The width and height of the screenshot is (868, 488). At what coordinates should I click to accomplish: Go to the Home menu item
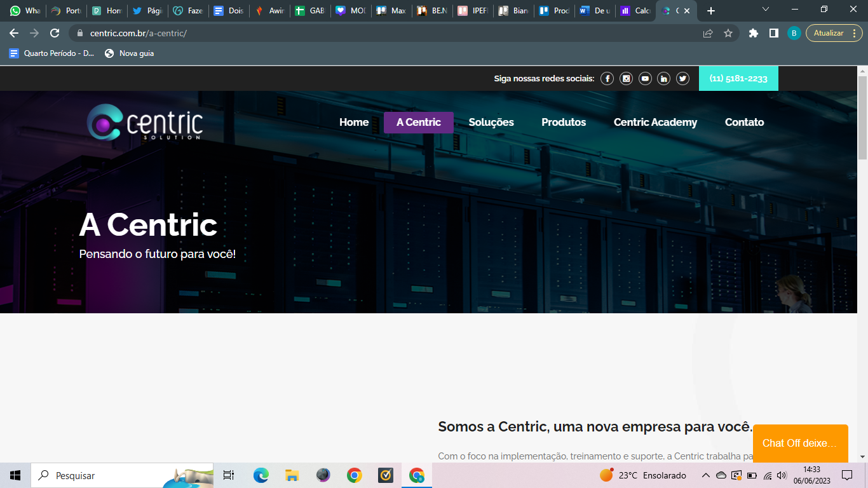click(x=354, y=122)
